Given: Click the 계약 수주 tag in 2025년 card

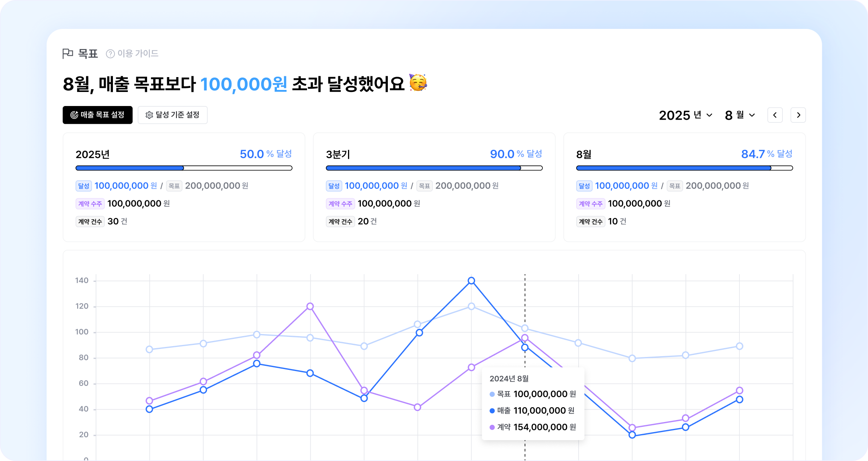Looking at the screenshot, I should [90, 204].
